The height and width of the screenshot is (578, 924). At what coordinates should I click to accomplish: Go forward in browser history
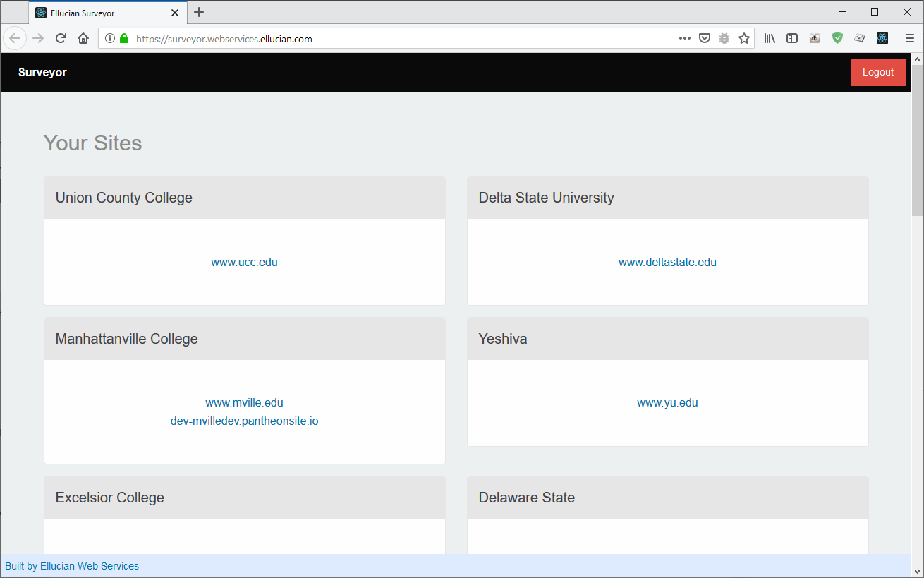tap(38, 38)
